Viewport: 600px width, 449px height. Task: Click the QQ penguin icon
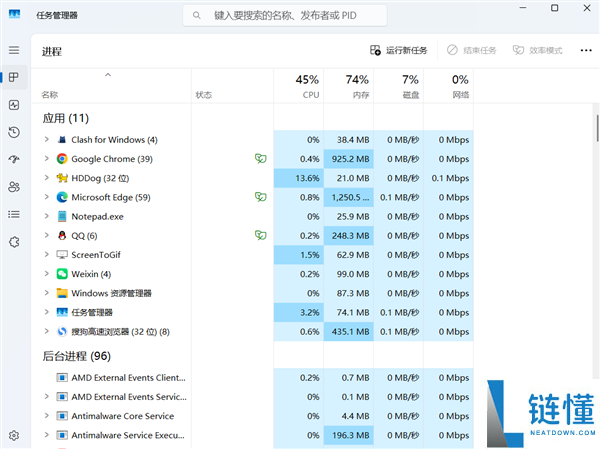(x=62, y=235)
